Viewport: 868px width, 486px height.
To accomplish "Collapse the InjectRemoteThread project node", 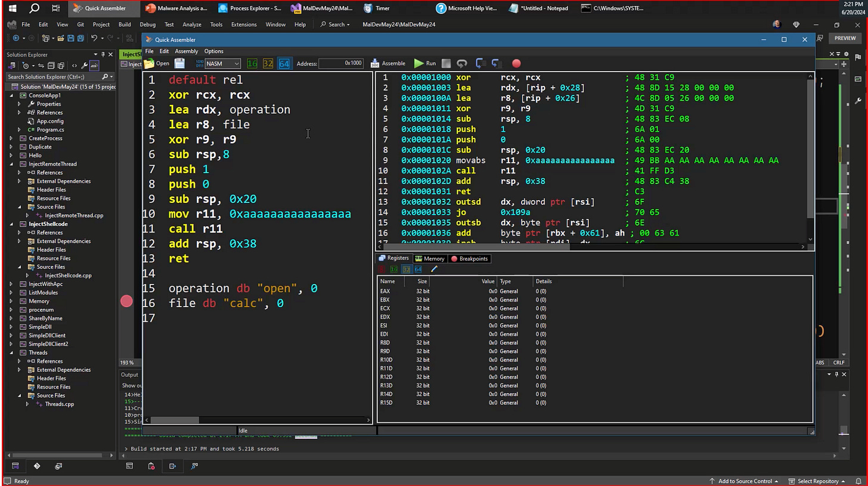I will point(11,164).
